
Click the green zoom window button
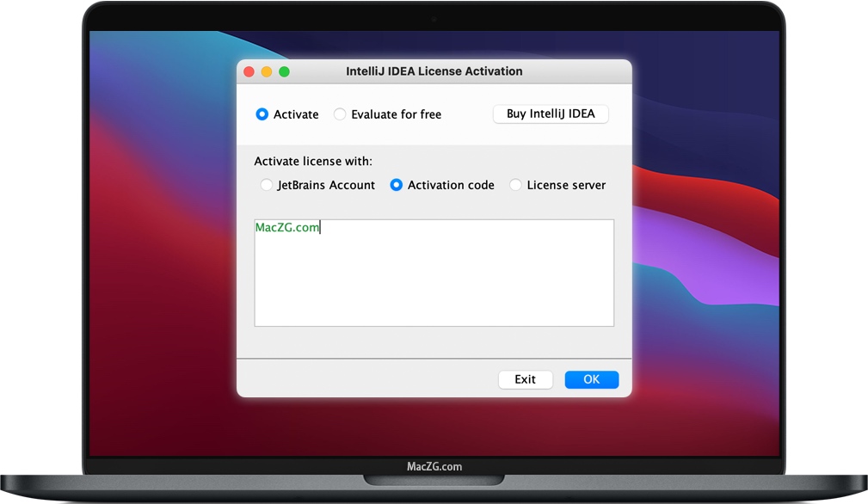pyautogui.click(x=285, y=71)
